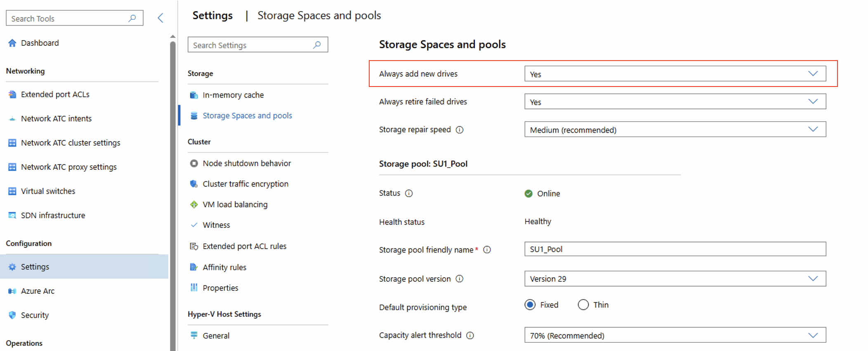Click the Capacity alert threshold info icon
868x351 pixels.
(470, 335)
